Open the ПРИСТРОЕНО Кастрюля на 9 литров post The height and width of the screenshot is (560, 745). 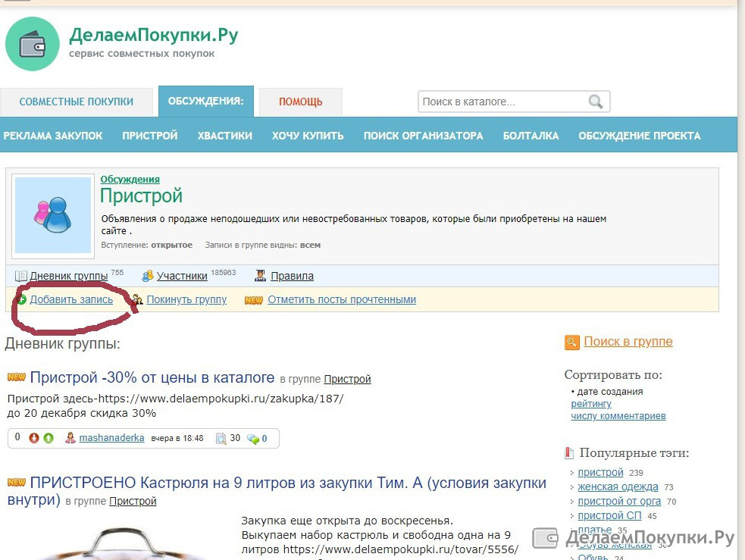tap(277, 491)
